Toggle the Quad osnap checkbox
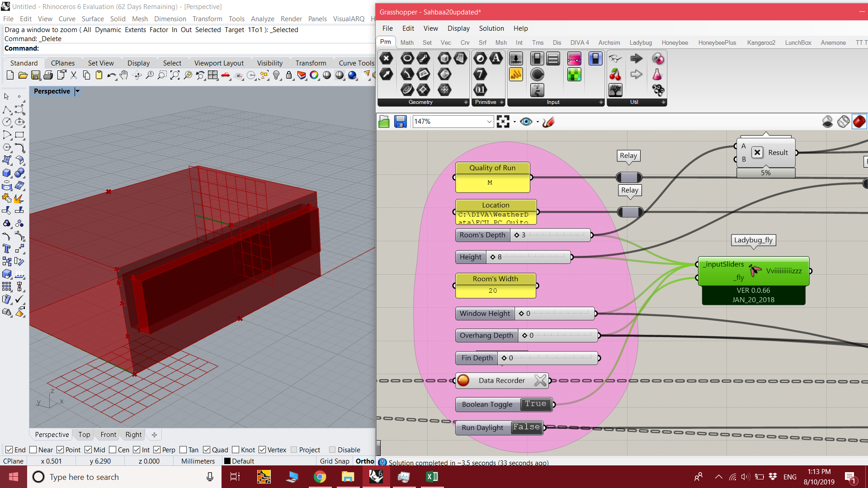The image size is (868, 488). 207,450
